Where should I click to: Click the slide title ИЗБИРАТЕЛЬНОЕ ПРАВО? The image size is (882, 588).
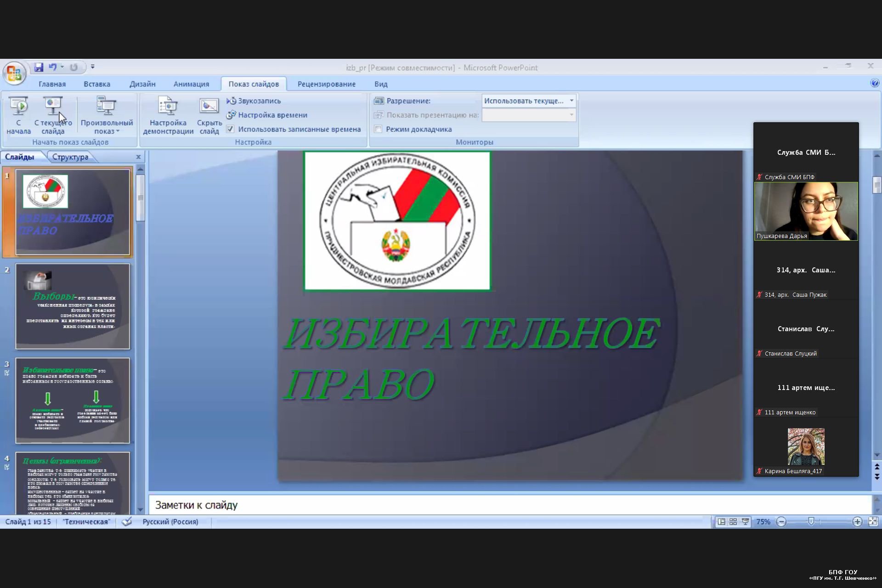[x=471, y=358]
